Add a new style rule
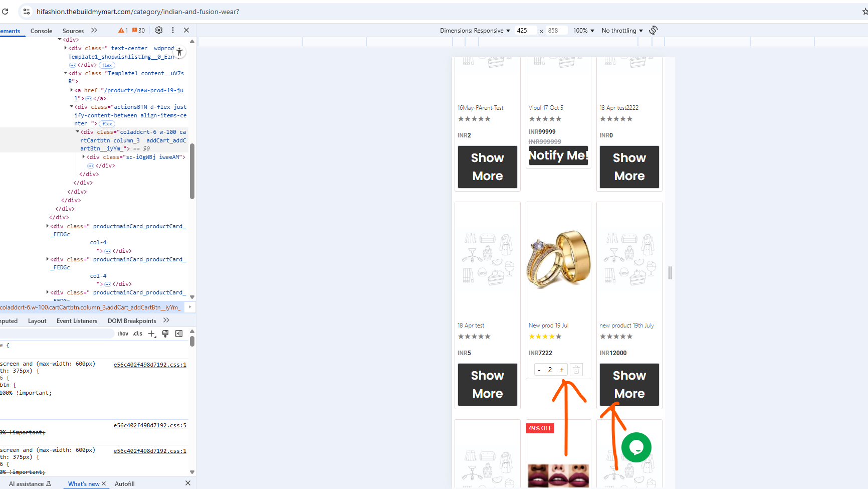 click(x=152, y=334)
